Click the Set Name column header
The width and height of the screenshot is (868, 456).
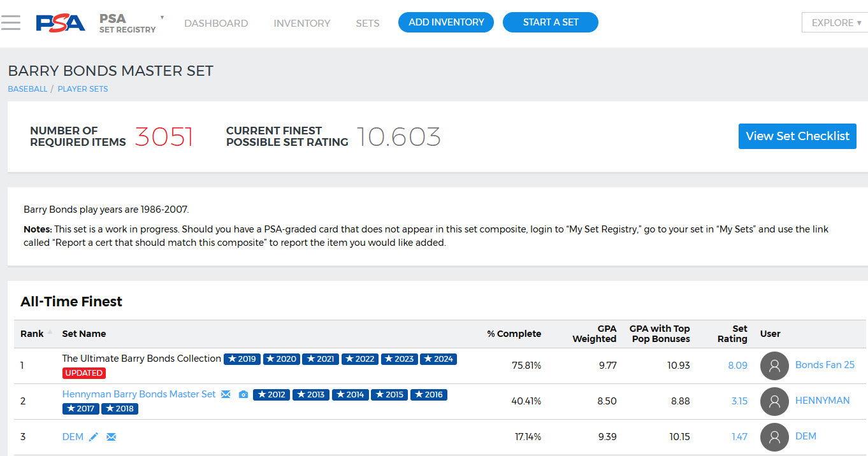84,334
